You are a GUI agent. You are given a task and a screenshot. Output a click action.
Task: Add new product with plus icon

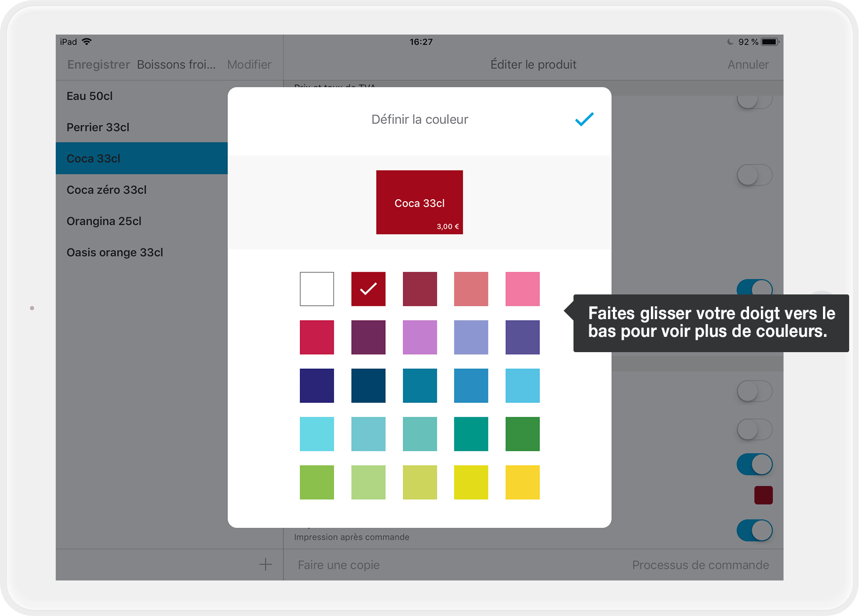tap(265, 564)
